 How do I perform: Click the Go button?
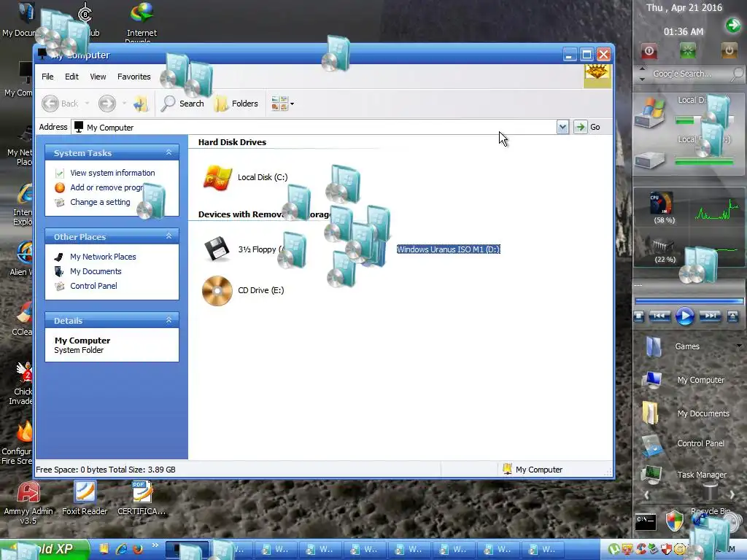pos(587,127)
